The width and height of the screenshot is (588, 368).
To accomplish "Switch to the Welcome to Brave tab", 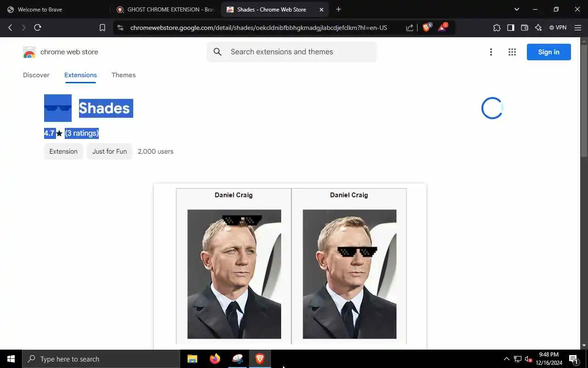I will tap(55, 10).
